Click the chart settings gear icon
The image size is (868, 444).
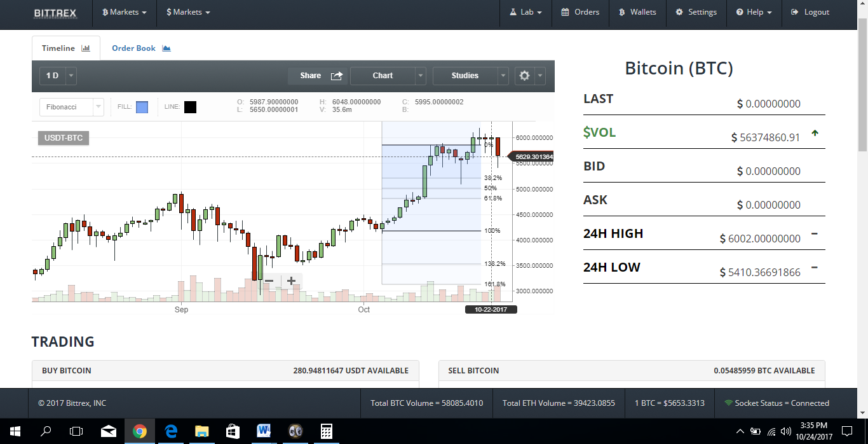point(524,76)
